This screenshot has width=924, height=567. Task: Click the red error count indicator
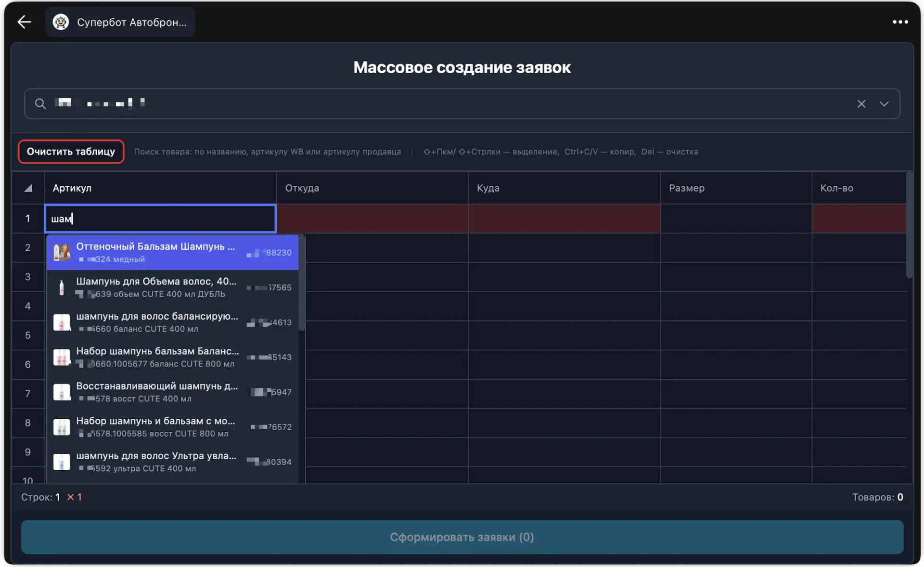pyautogui.click(x=74, y=497)
